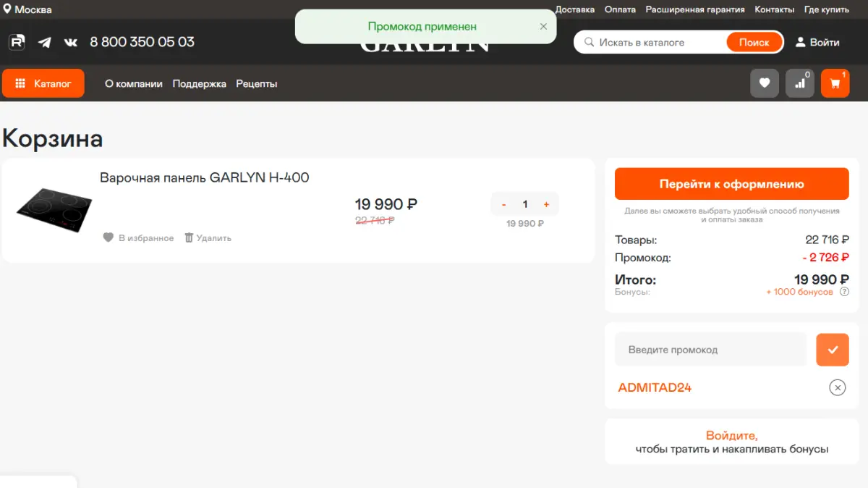Click Перейти к оформлению button

tap(732, 184)
